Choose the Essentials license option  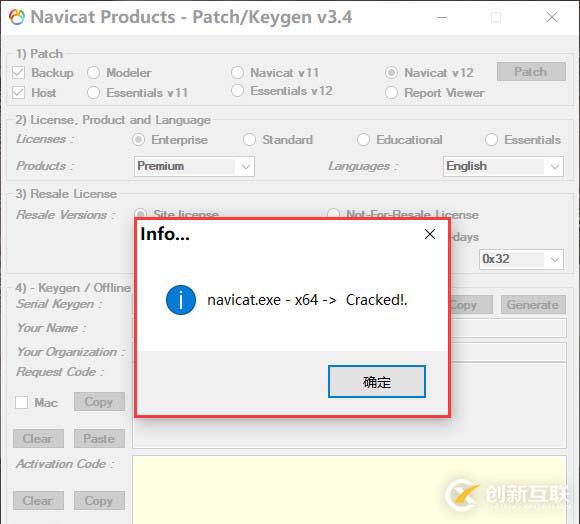491,140
